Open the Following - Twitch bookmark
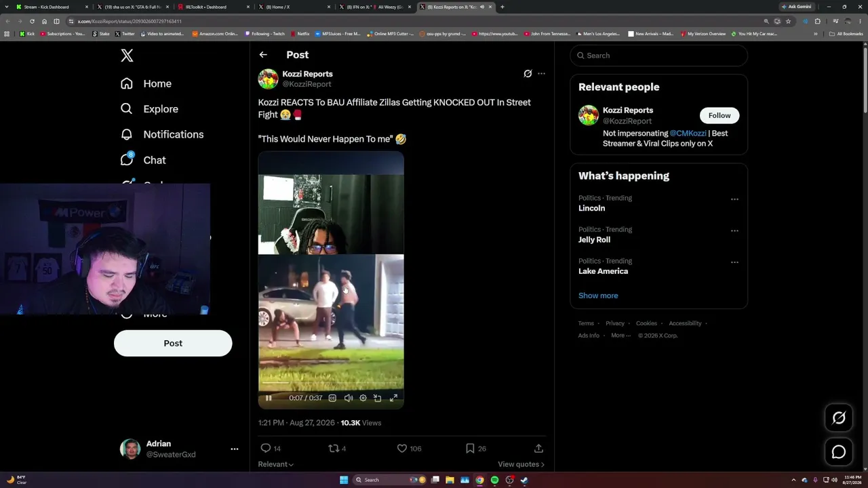 click(x=265, y=34)
